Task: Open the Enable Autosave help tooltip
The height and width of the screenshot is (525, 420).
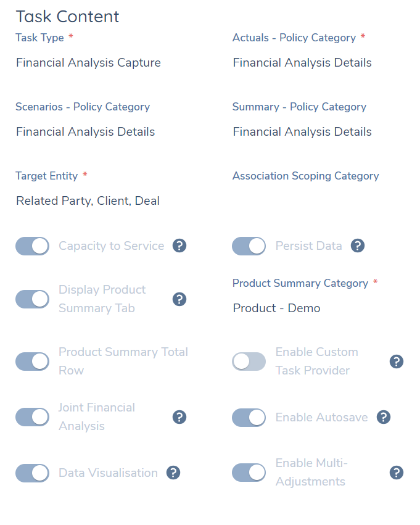Action: click(384, 417)
